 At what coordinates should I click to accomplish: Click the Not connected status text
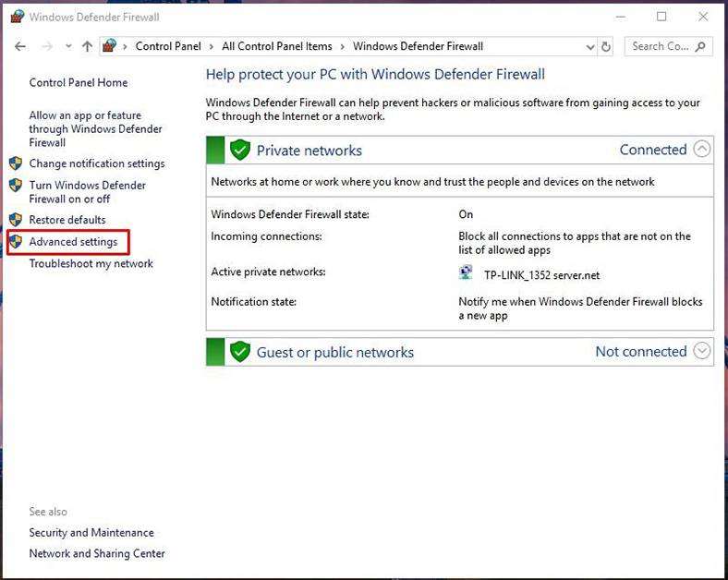pyautogui.click(x=641, y=351)
